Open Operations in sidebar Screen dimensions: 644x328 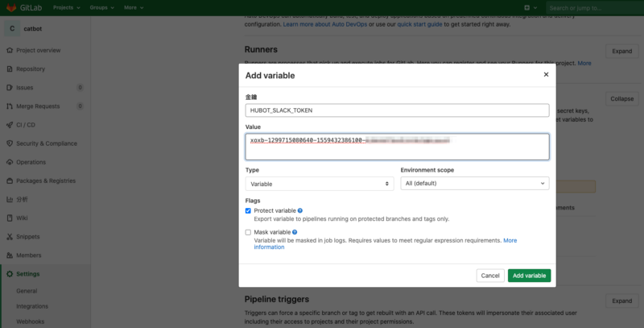pyautogui.click(x=31, y=162)
